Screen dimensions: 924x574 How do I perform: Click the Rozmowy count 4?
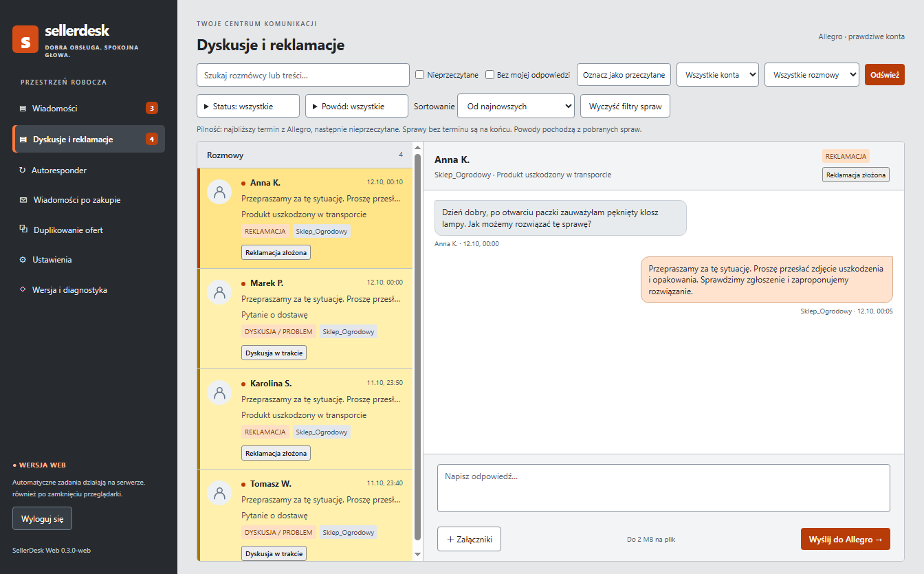401,155
